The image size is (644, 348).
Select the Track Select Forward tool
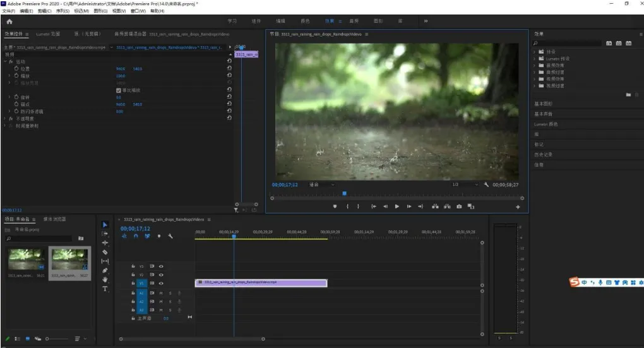[105, 234]
